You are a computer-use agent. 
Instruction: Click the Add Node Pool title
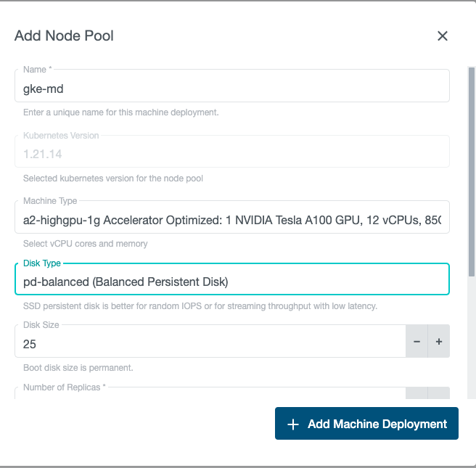pyautogui.click(x=64, y=36)
